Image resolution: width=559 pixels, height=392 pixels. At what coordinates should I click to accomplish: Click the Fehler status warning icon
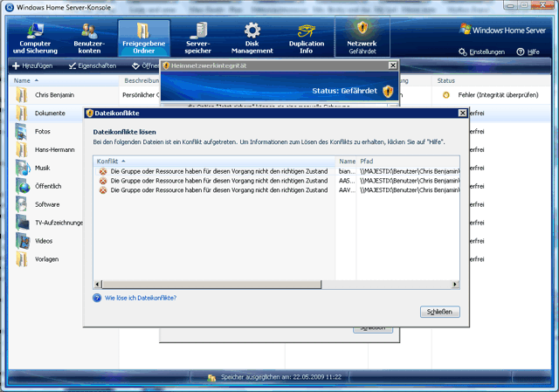(446, 95)
